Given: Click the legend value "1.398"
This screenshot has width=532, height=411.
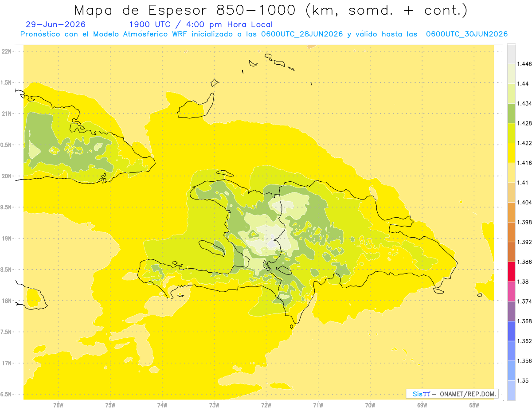Looking at the screenshot, I should [x=524, y=222].
